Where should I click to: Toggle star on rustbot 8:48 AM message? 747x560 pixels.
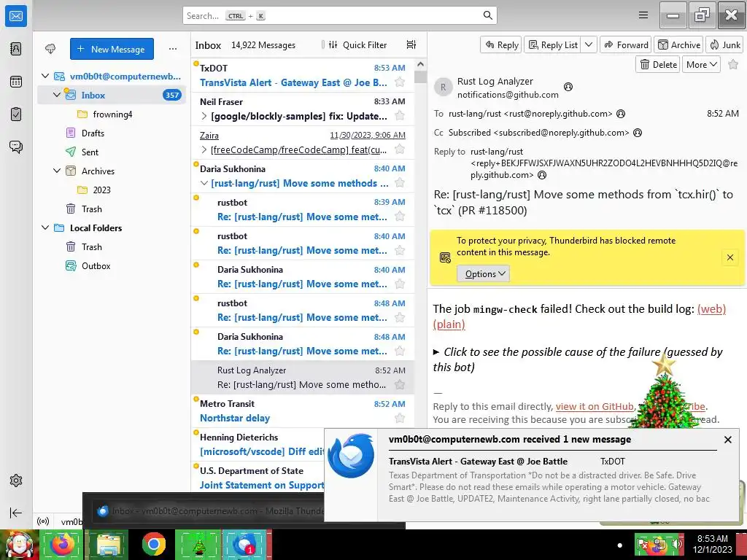click(x=400, y=317)
